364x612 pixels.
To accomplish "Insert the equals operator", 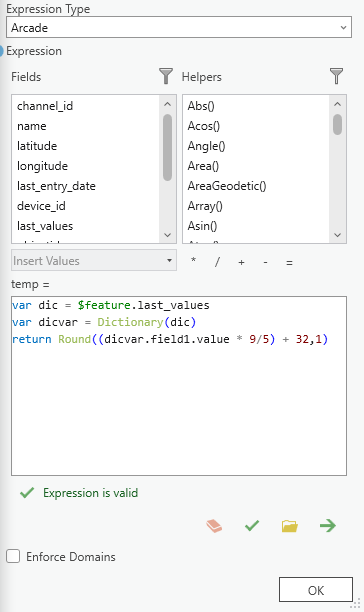I will tap(289, 262).
